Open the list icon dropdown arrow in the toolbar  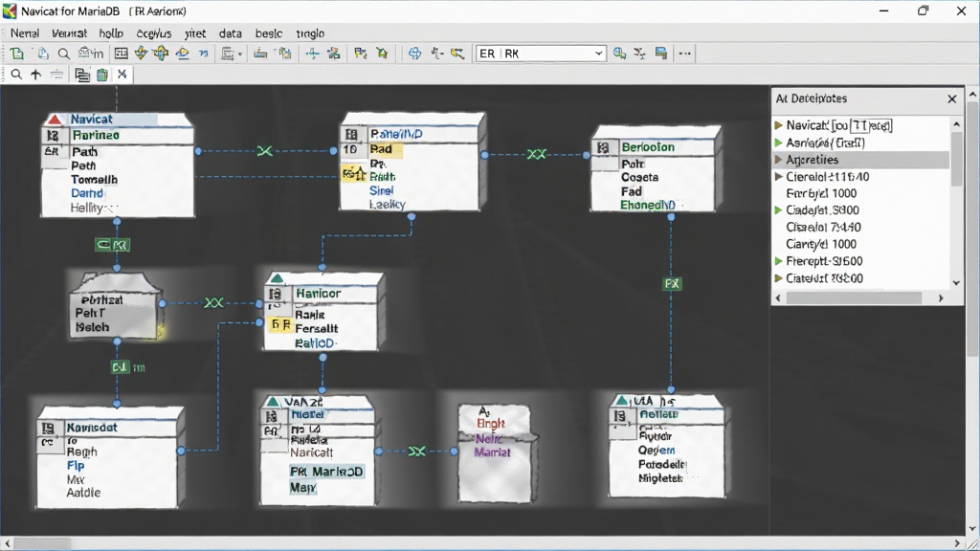240,55
